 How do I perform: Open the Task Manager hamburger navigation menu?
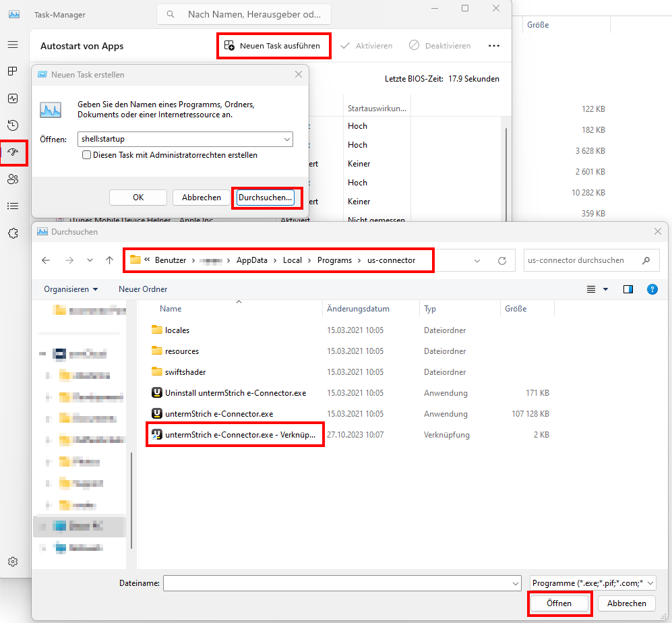tap(13, 44)
